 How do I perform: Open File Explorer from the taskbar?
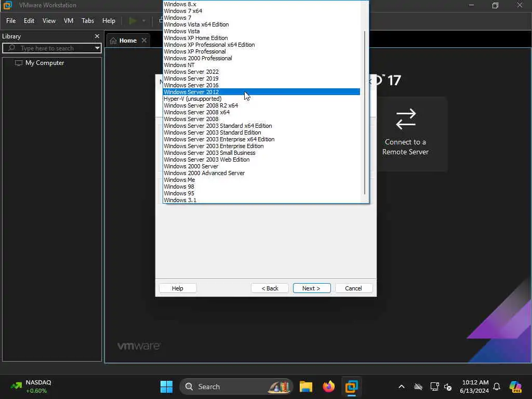pyautogui.click(x=305, y=387)
